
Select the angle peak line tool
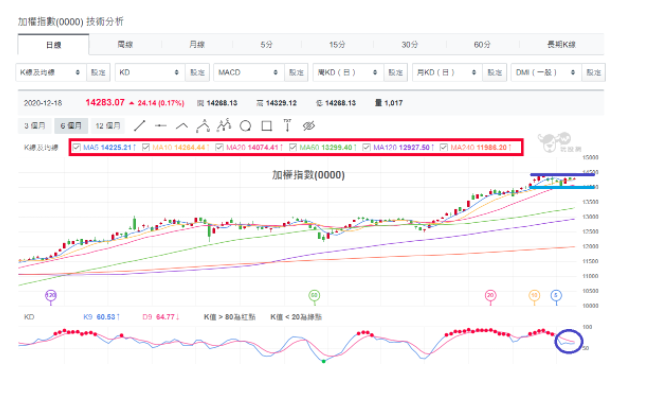pos(182,126)
